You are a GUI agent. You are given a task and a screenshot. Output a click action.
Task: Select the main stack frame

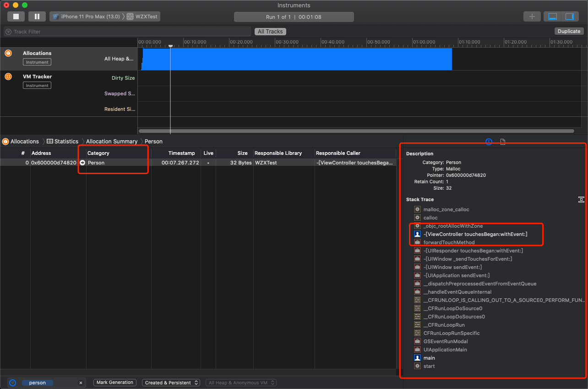pos(429,358)
